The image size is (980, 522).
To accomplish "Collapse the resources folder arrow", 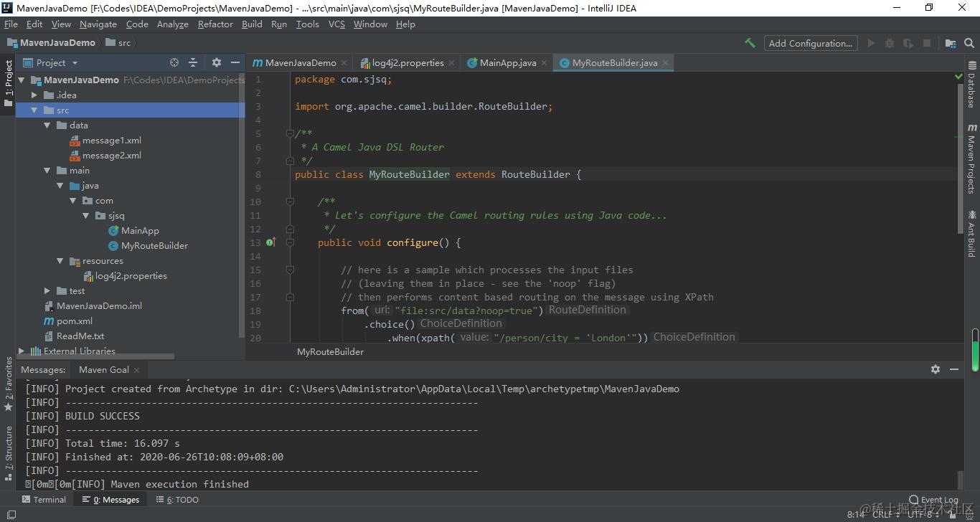I will click(x=60, y=261).
